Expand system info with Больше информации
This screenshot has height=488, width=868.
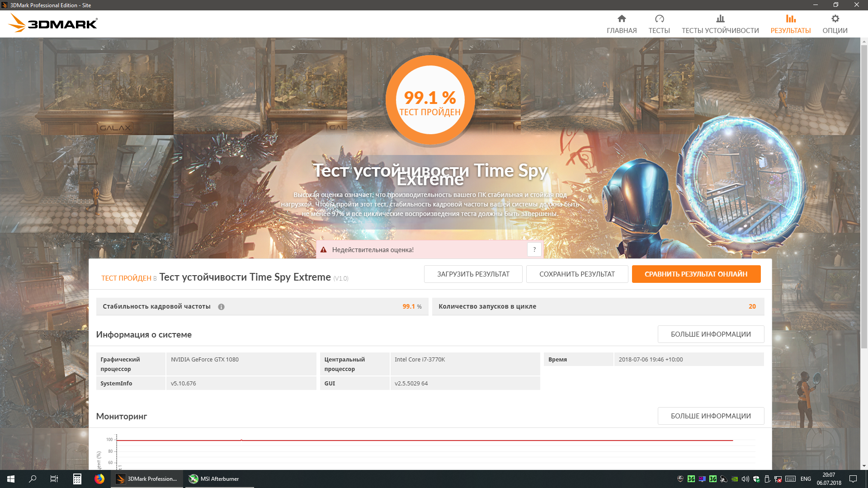710,334
